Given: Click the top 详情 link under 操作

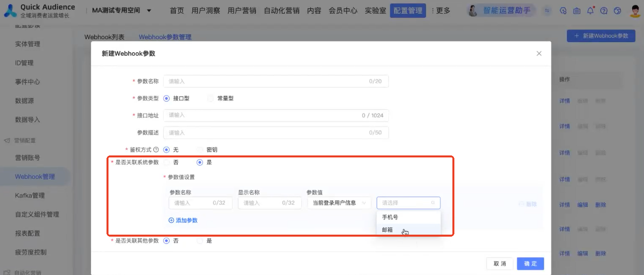Looking at the screenshot, I should (564, 100).
